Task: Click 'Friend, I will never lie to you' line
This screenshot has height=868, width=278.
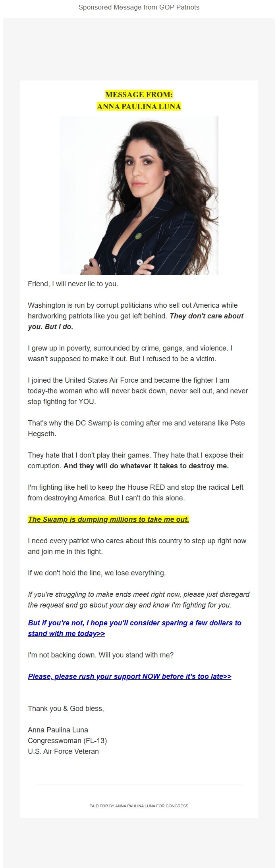Action: (x=73, y=284)
